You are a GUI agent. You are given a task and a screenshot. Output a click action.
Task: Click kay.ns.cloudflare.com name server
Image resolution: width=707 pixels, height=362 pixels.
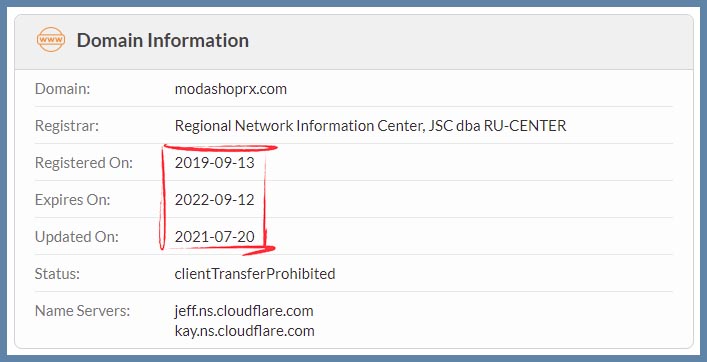244,330
